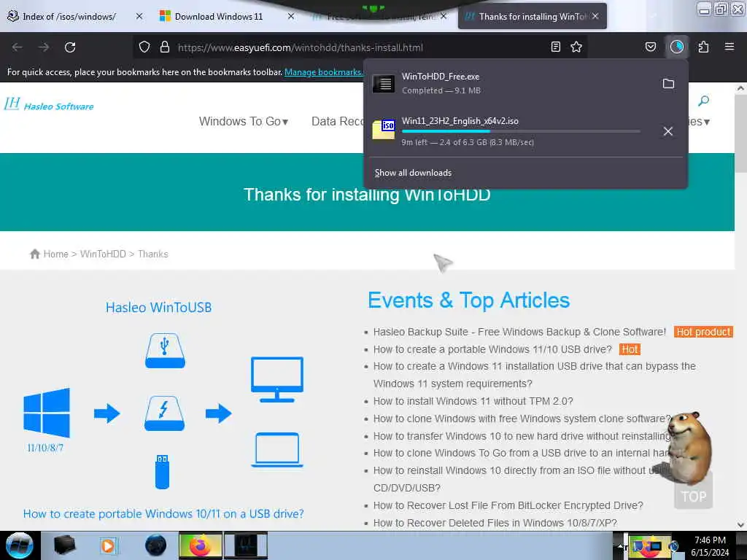Click scrollbar down arrow
The image size is (747, 560).
click(740, 524)
